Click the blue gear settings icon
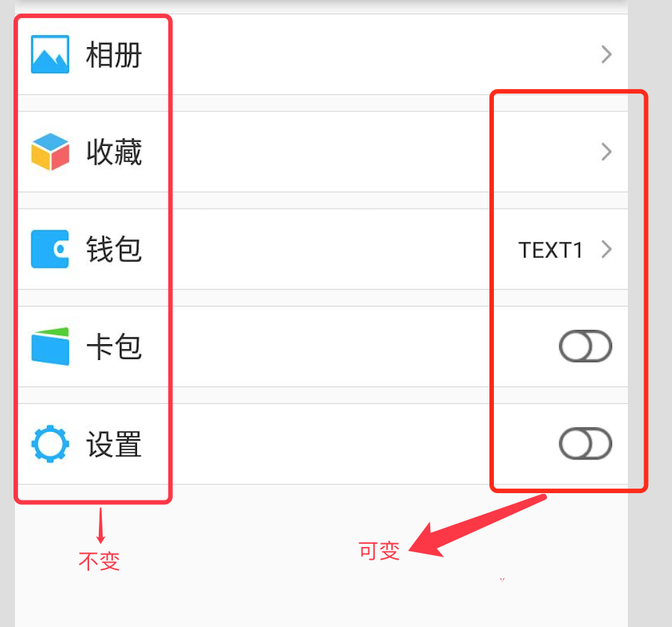The image size is (672, 627). pos(50,444)
